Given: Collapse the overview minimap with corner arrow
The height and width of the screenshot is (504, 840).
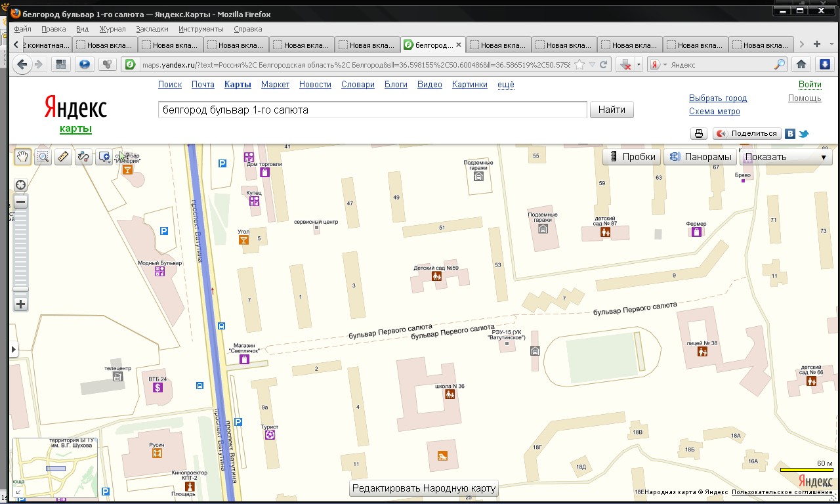Looking at the screenshot, I should (18, 492).
